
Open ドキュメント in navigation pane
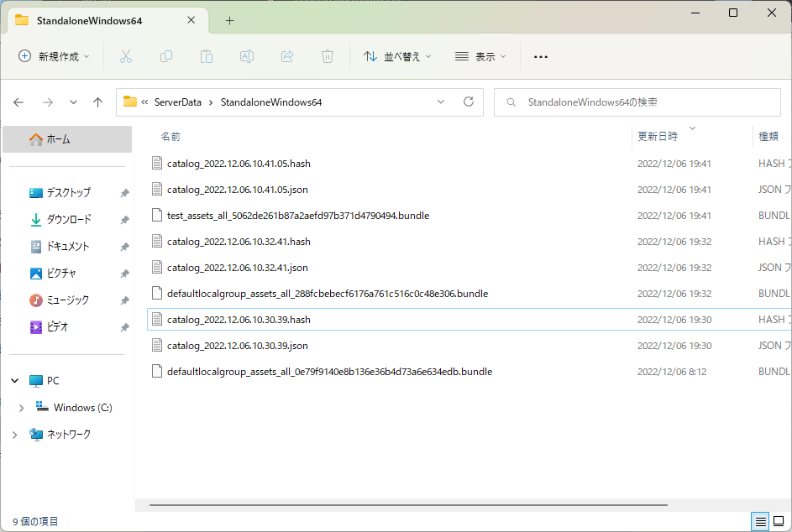[68, 247]
